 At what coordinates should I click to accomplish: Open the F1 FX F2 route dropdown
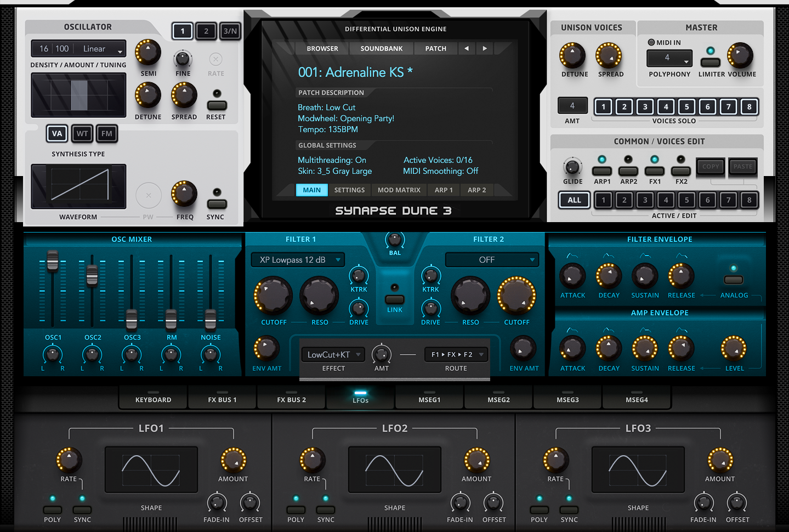tap(456, 355)
